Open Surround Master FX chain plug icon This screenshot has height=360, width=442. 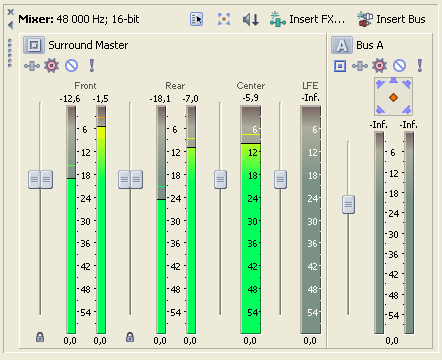(x=32, y=66)
